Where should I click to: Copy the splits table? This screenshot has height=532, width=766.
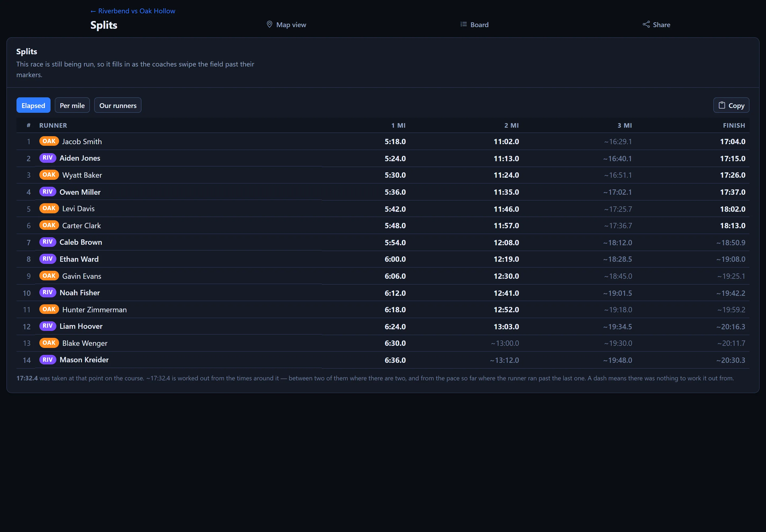coord(731,105)
